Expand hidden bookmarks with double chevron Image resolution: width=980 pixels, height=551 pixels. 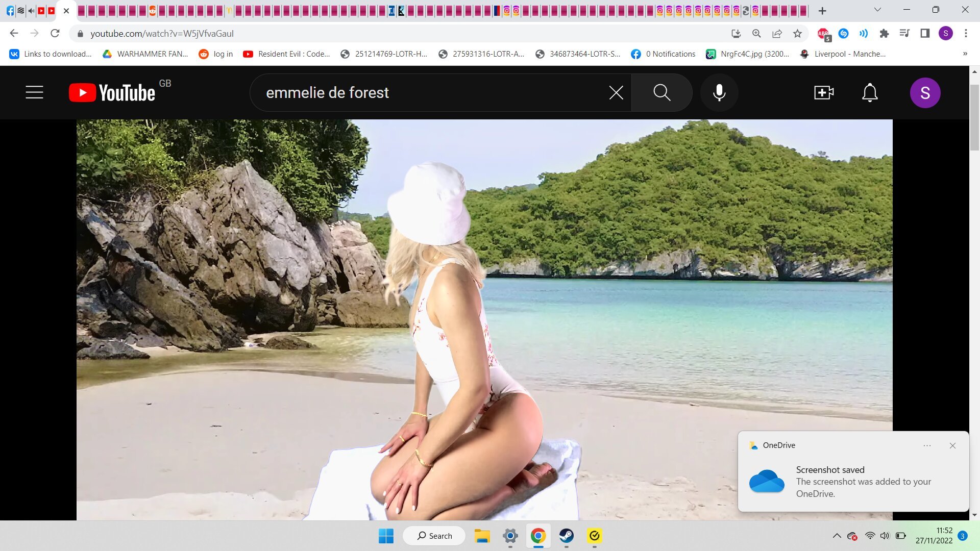click(x=965, y=54)
